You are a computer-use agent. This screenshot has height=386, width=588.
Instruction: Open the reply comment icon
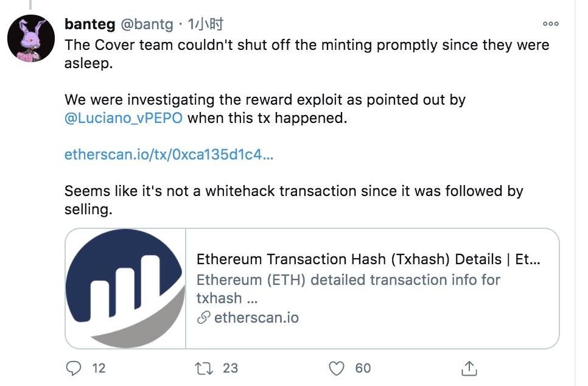click(x=74, y=368)
